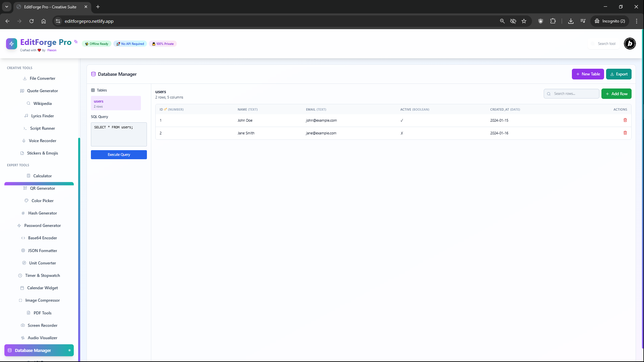This screenshot has height=362, width=644.
Task: Click the browser home icon
Action: pyautogui.click(x=44, y=21)
